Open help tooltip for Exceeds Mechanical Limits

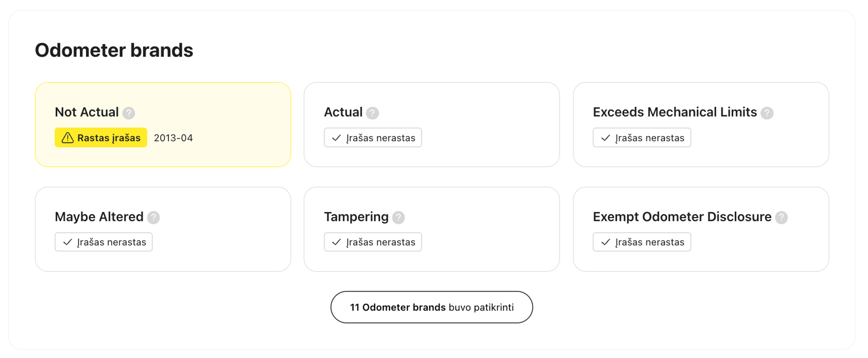point(767,113)
